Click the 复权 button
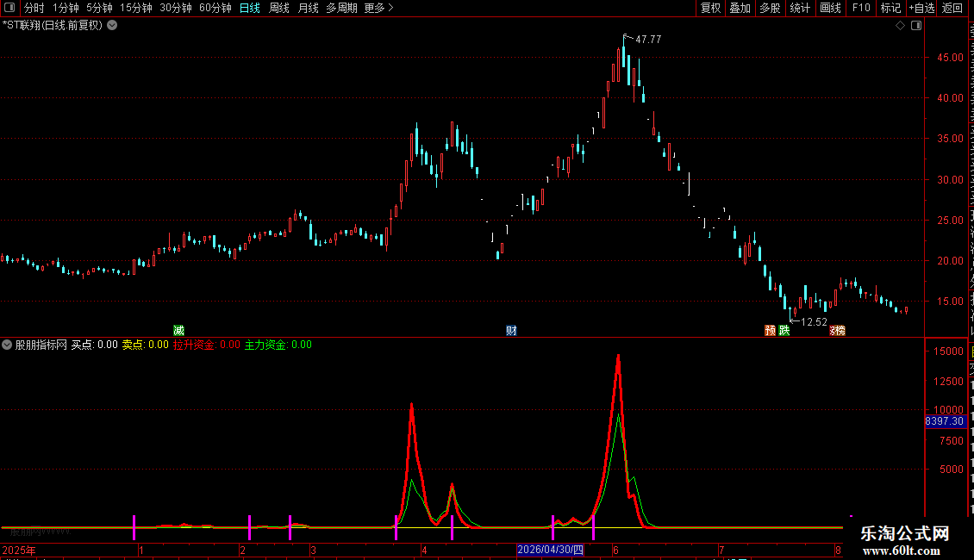 point(710,8)
